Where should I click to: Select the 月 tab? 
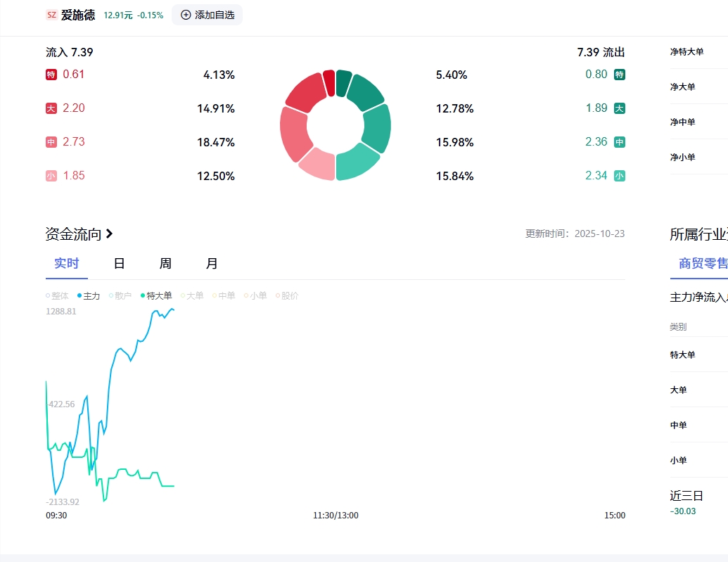coord(212,264)
